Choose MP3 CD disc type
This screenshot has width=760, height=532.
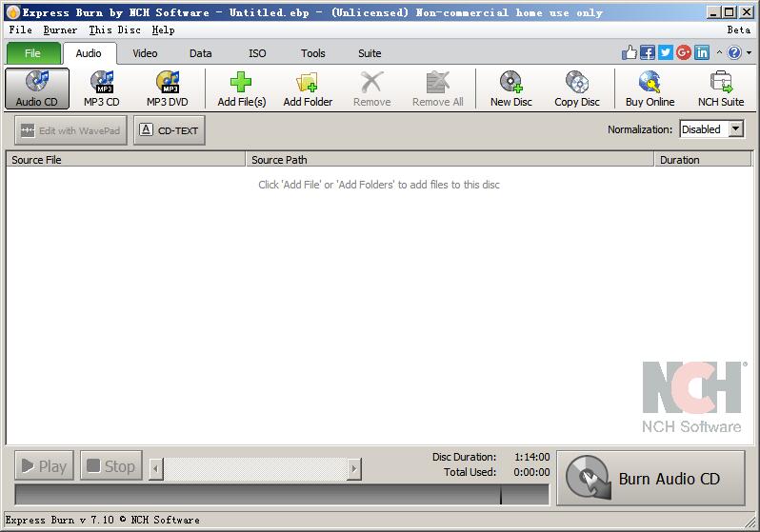[101, 89]
